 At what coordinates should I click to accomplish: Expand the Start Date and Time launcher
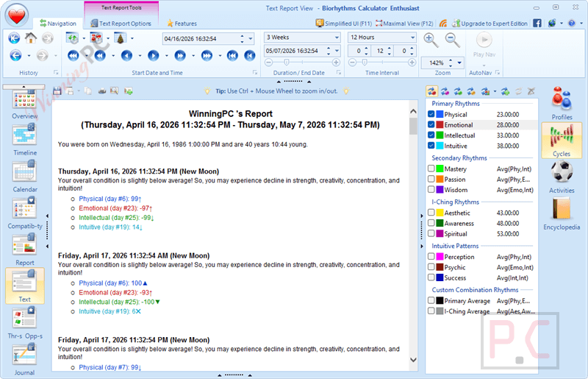point(255,72)
